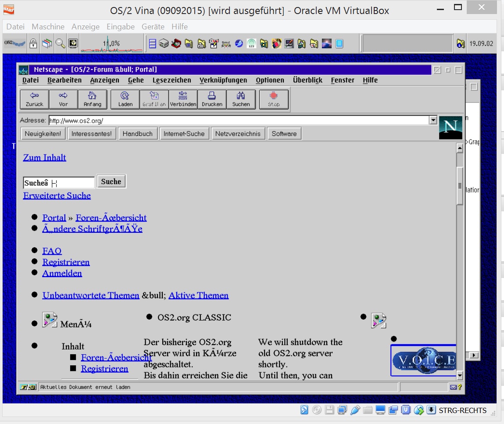The image size is (504, 424).
Task: Open the Portal link
Action: coord(54,218)
